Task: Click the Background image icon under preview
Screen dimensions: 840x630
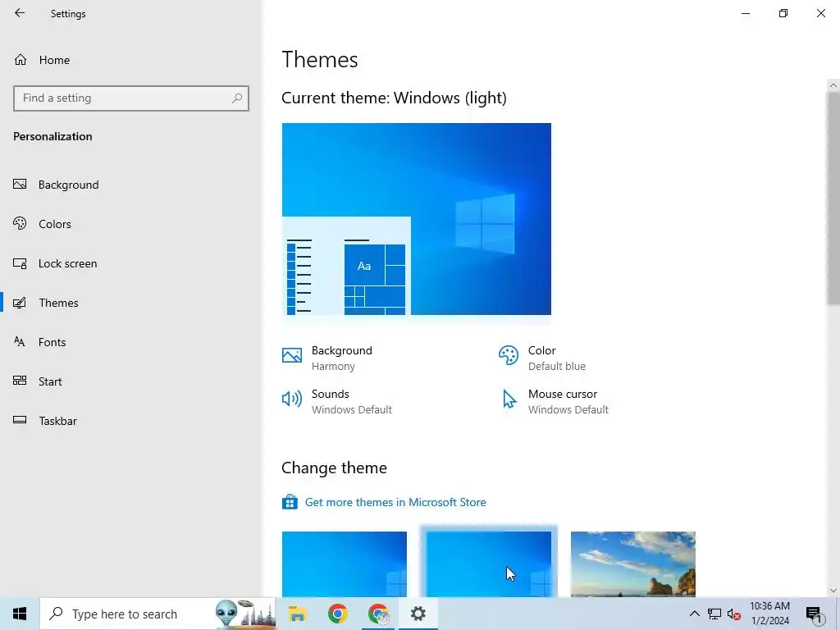Action: coord(292,355)
